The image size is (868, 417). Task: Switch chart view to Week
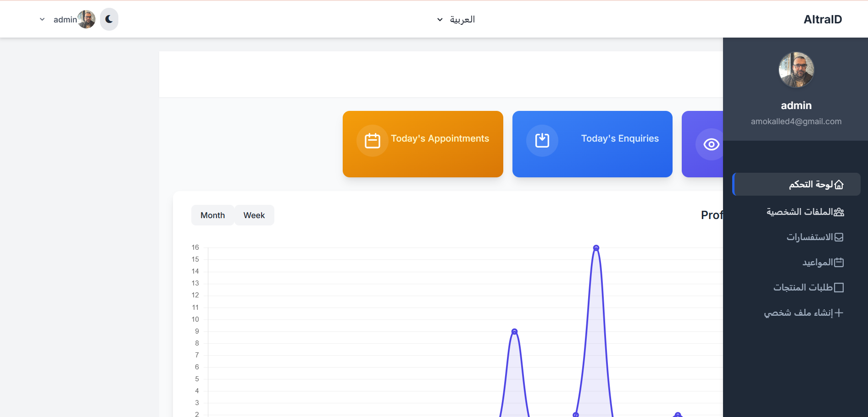(254, 215)
